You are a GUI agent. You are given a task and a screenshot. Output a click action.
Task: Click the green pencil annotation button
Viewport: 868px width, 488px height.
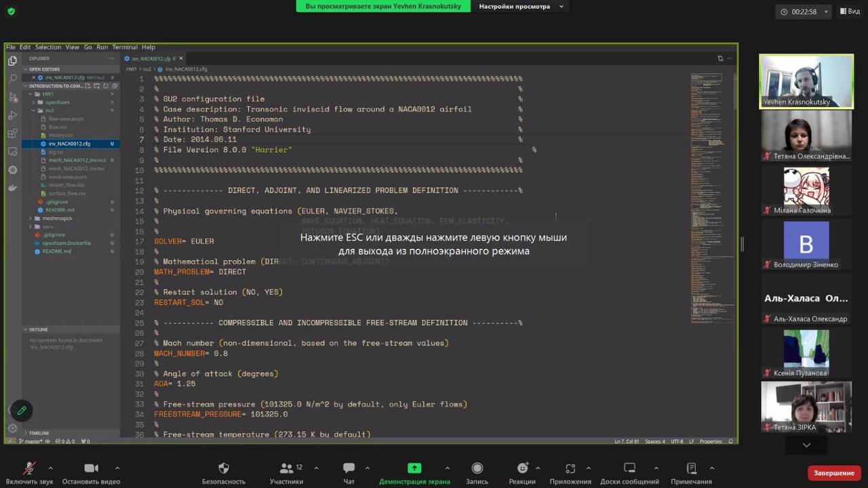22,410
